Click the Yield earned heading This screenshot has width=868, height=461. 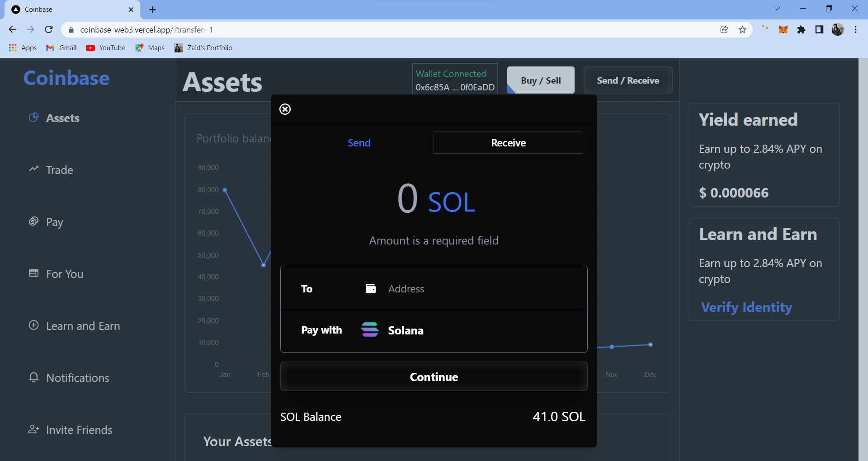(748, 120)
